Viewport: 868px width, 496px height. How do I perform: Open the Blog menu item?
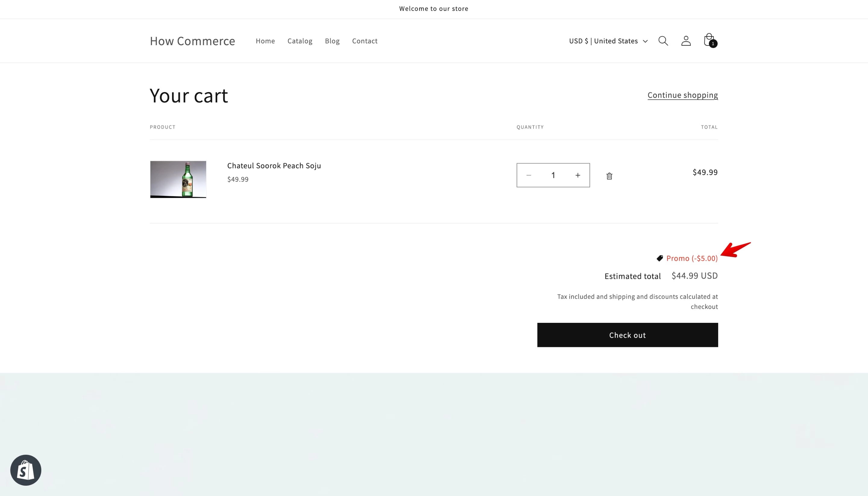(x=332, y=41)
